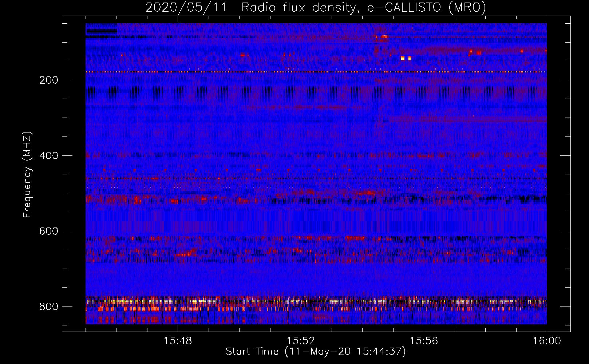Click the plot title '2020/05/11 Radio flux density, e-CALLISTO (MRO)'

(x=316, y=7)
